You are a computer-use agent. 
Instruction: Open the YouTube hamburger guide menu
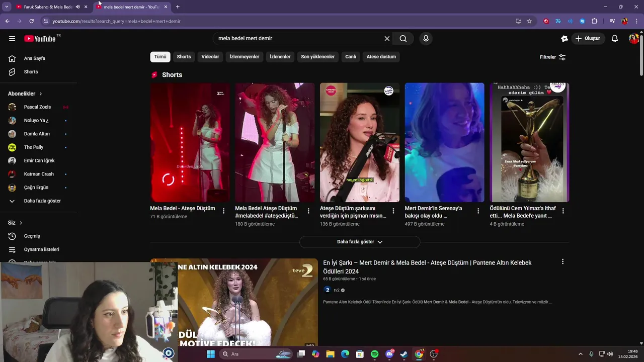12,39
